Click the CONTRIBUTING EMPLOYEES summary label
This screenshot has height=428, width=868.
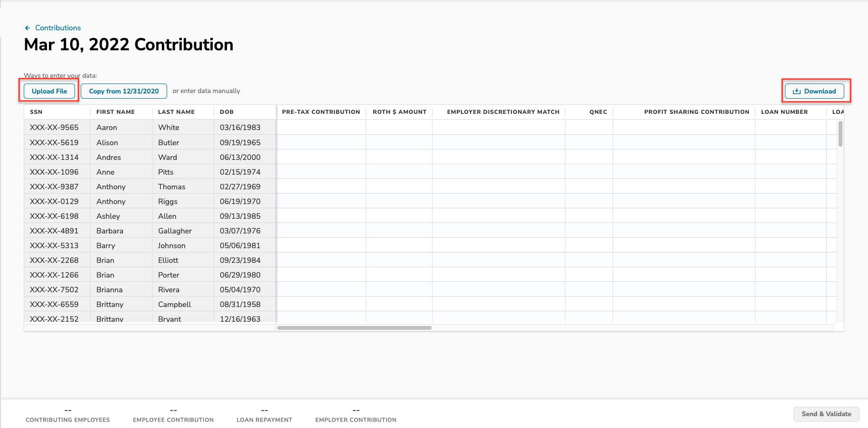pos(68,420)
